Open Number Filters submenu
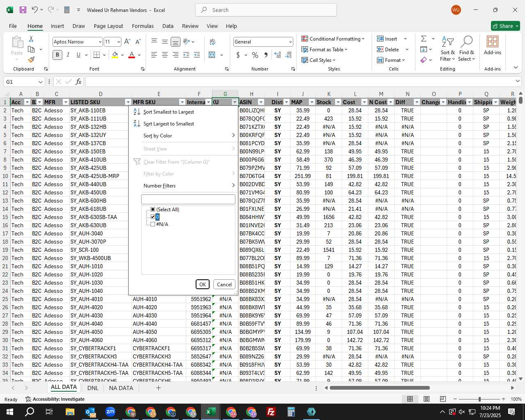This screenshot has width=525, height=420. [184, 186]
